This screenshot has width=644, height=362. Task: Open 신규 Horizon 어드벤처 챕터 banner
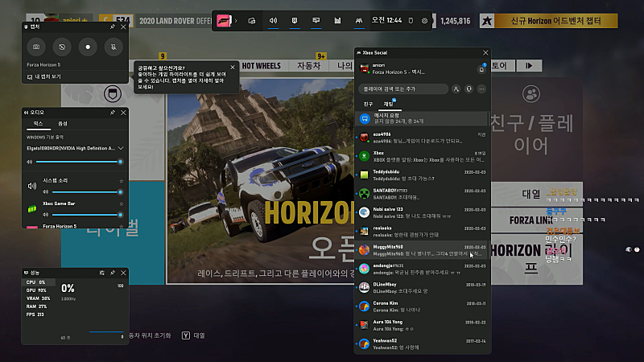coord(549,21)
